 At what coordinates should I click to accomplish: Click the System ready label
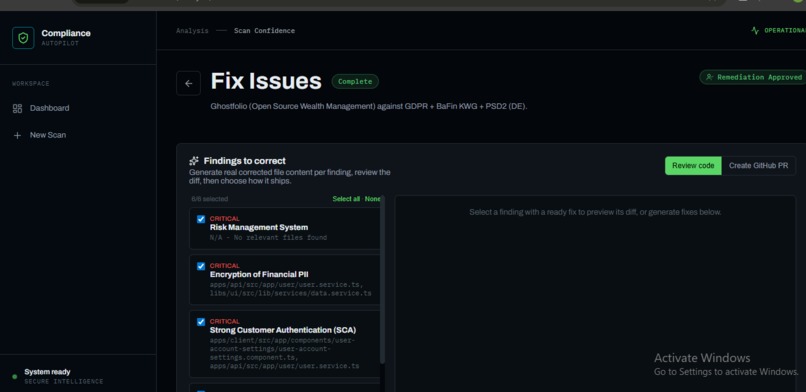47,372
